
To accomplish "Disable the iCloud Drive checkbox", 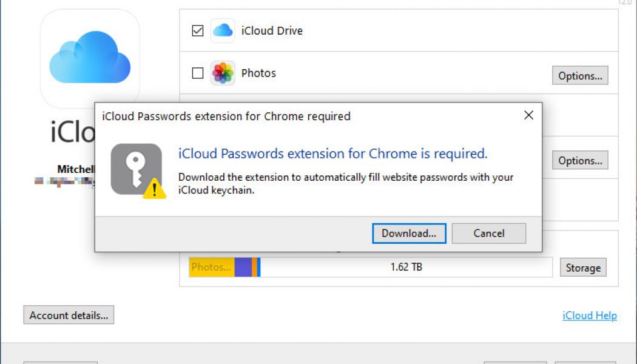I will point(197,30).
